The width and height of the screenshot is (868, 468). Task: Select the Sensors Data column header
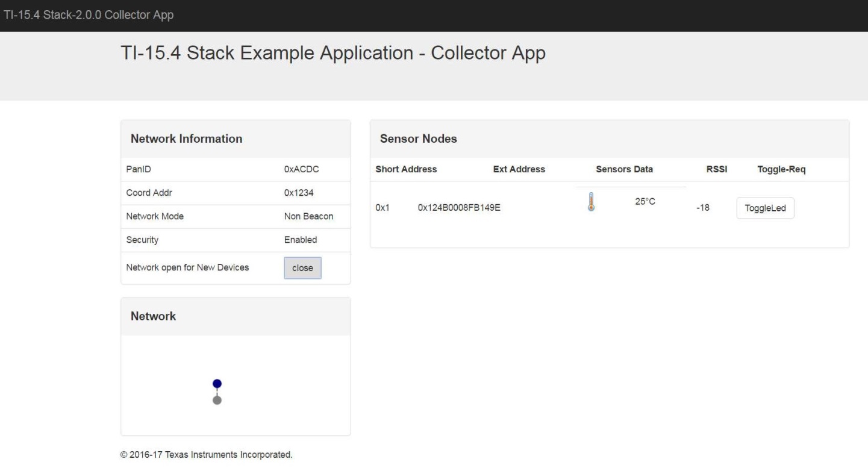point(624,170)
